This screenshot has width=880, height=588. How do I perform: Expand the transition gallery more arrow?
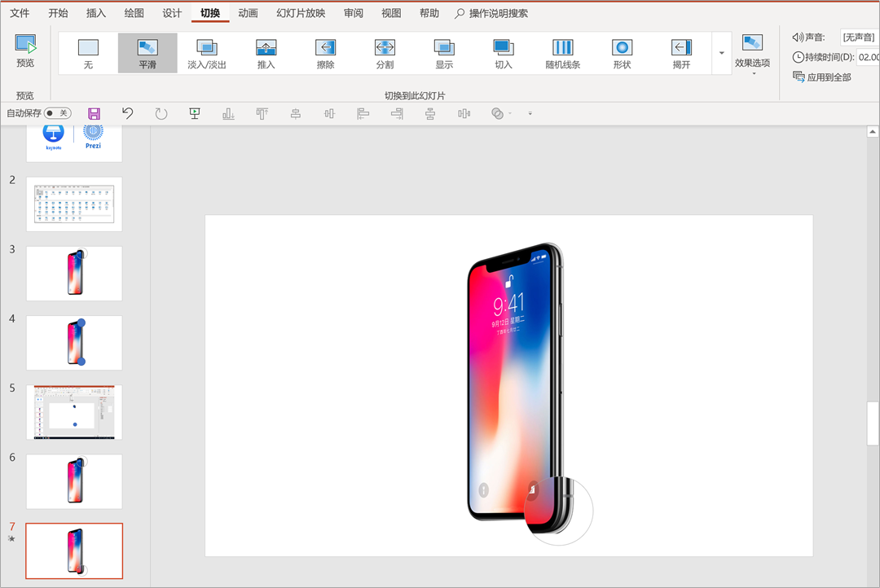tap(721, 54)
